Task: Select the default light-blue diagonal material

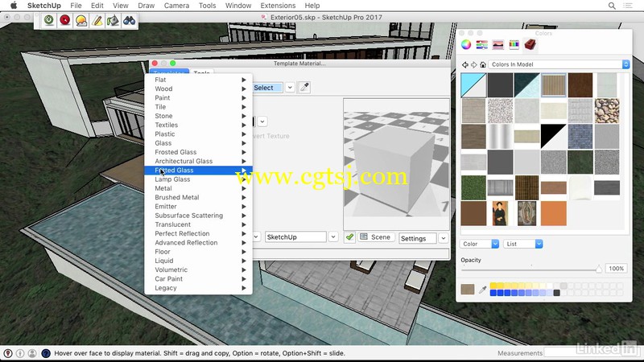Action: click(473, 85)
